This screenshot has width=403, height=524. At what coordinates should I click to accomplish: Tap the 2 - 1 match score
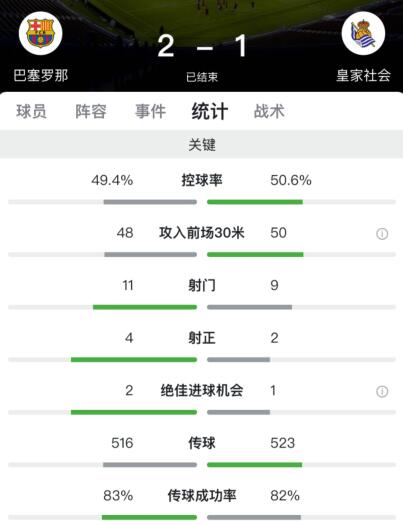[202, 46]
